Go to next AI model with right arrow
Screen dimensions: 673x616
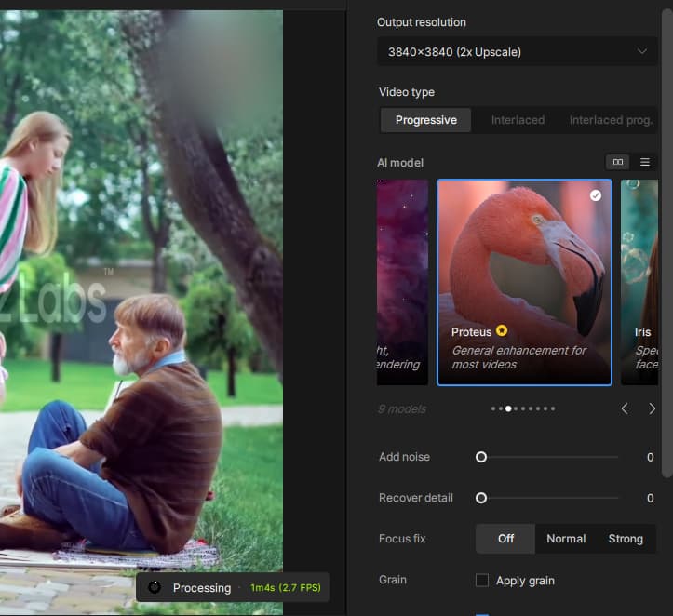click(652, 408)
